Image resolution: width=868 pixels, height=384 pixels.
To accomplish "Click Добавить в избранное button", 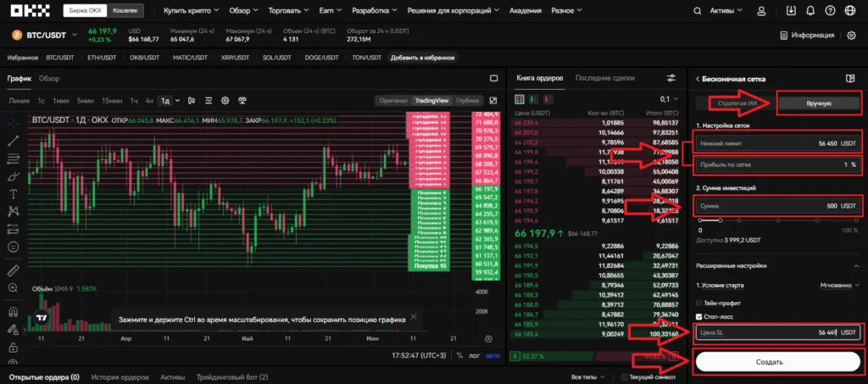I will coord(423,58).
